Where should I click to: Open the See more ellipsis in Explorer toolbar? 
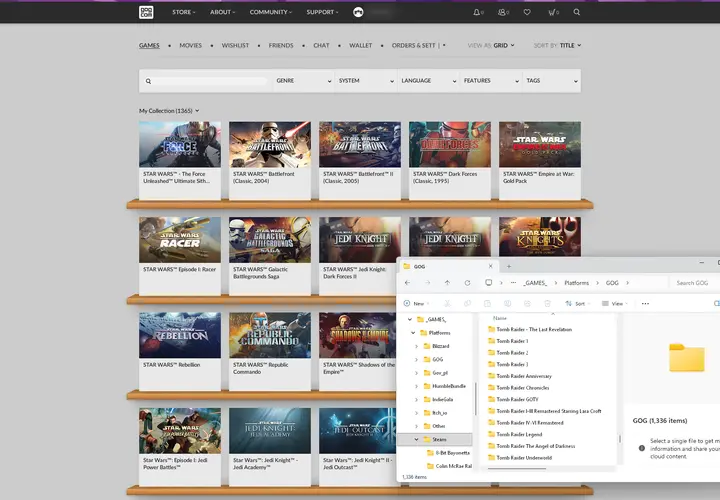click(645, 303)
